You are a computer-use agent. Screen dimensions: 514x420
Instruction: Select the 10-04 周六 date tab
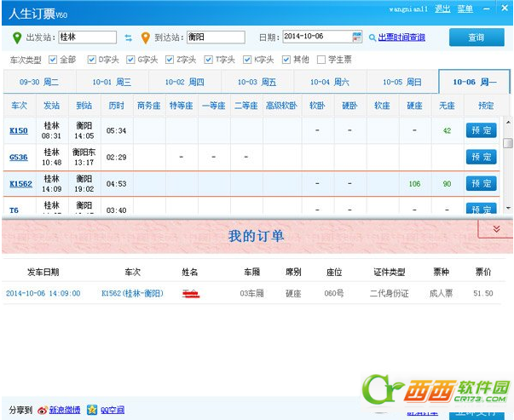(x=330, y=82)
